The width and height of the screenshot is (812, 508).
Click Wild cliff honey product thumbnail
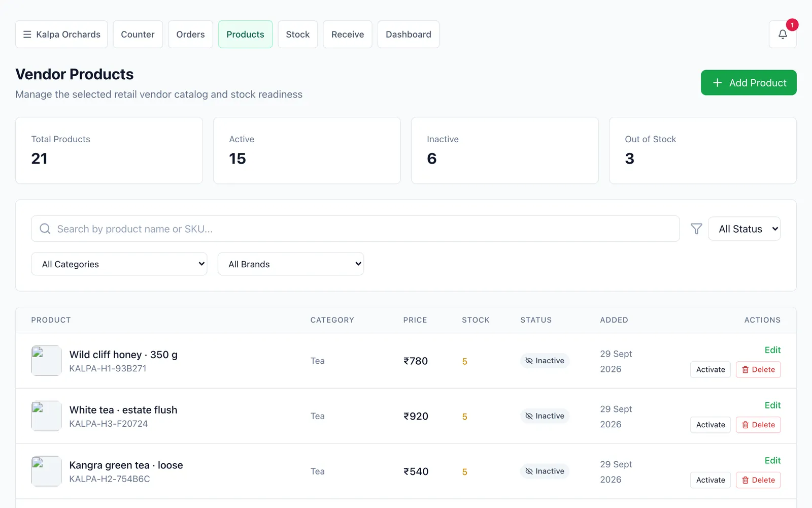[46, 361]
